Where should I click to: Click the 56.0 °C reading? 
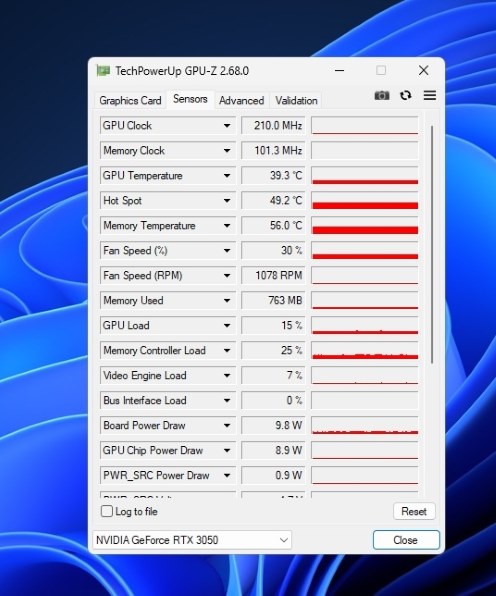click(273, 225)
